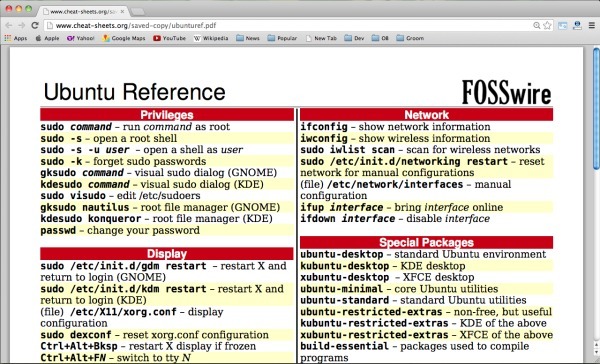Click the vertical scrollbar thumb

(596, 108)
